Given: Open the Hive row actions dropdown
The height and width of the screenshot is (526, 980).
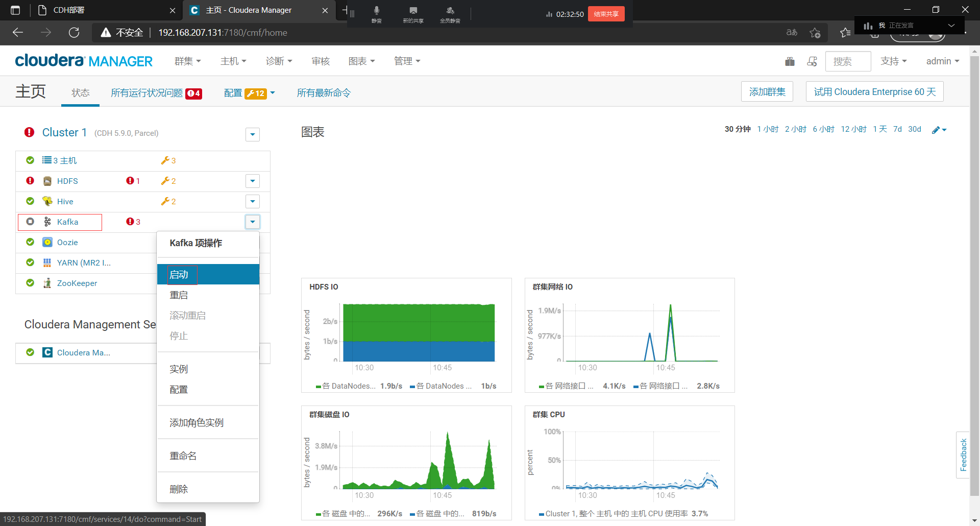Looking at the screenshot, I should (x=253, y=201).
